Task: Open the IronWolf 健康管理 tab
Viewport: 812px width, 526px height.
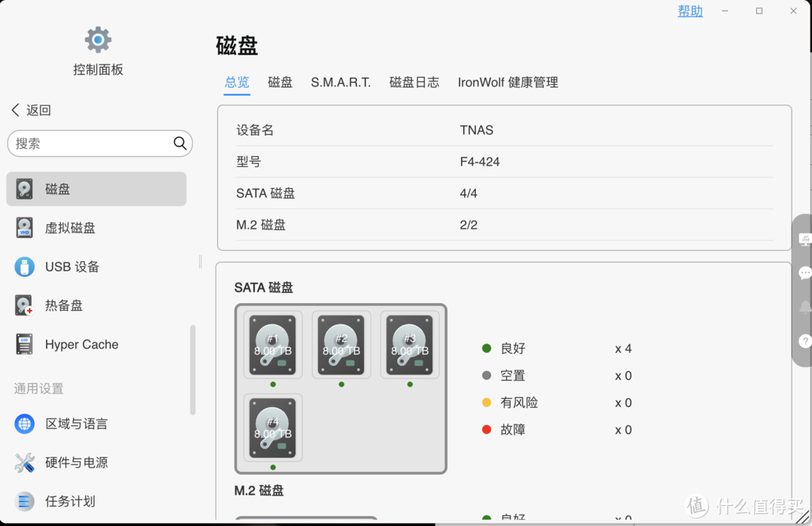Action: click(x=507, y=83)
